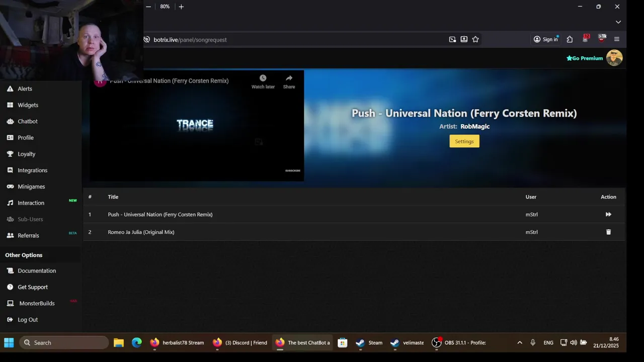Viewport: 644px width, 362px height.
Task: Open MonsterBuilds computer icon
Action: click(x=10, y=303)
